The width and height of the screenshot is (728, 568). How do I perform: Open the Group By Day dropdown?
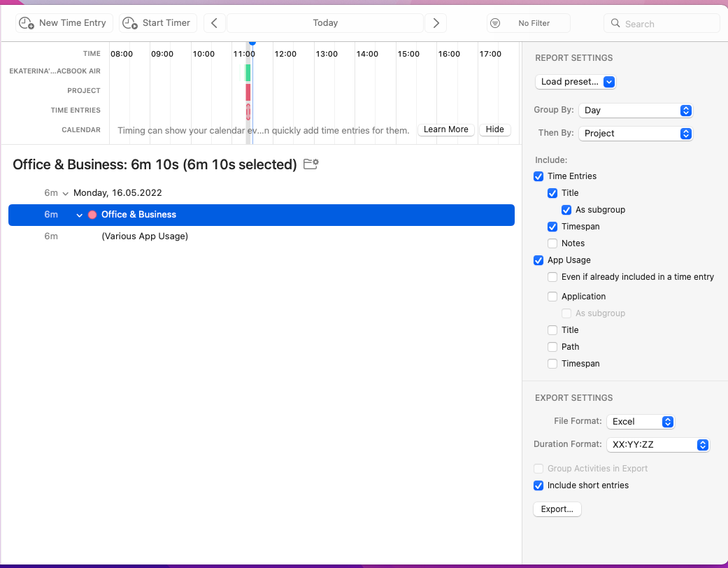(636, 111)
